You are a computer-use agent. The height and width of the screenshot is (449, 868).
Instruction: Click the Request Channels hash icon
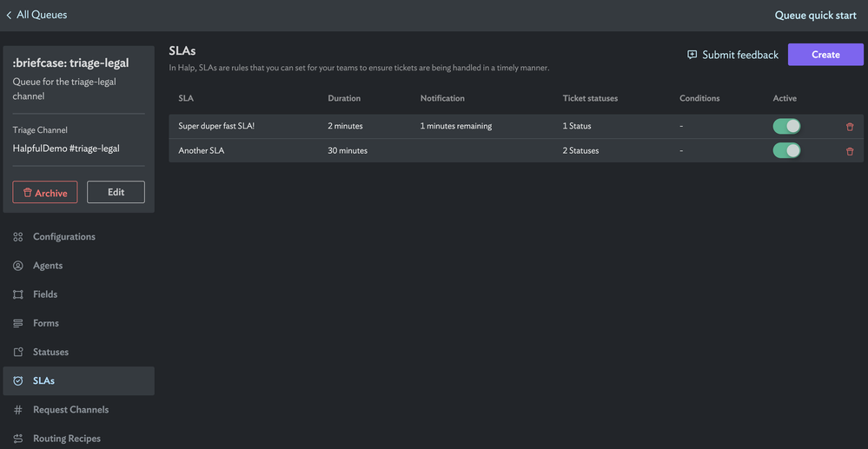(17, 410)
